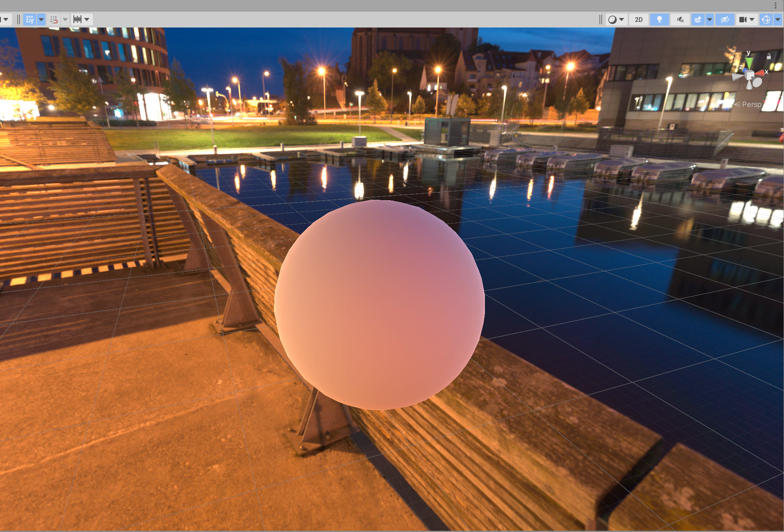Toggle gizmos display sphere icon

pos(766,19)
